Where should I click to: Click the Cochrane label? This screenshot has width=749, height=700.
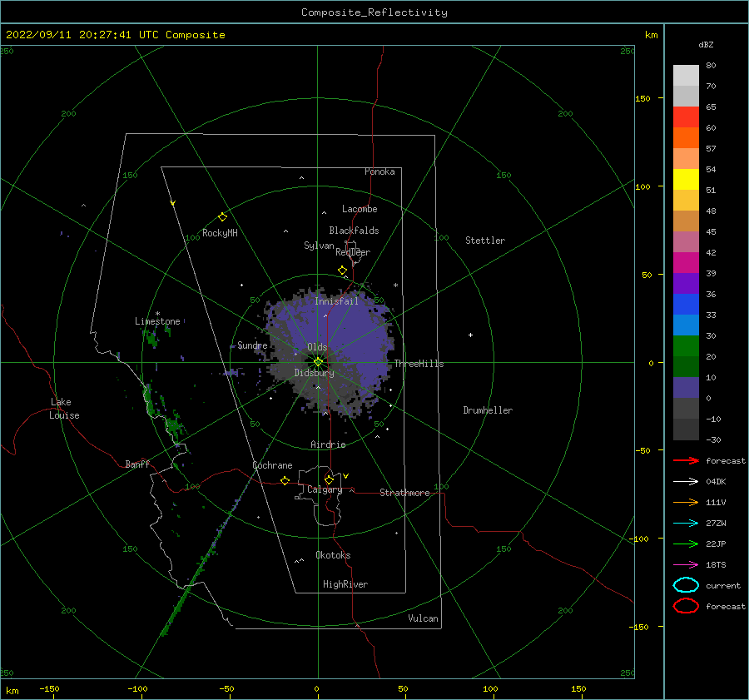click(x=272, y=465)
